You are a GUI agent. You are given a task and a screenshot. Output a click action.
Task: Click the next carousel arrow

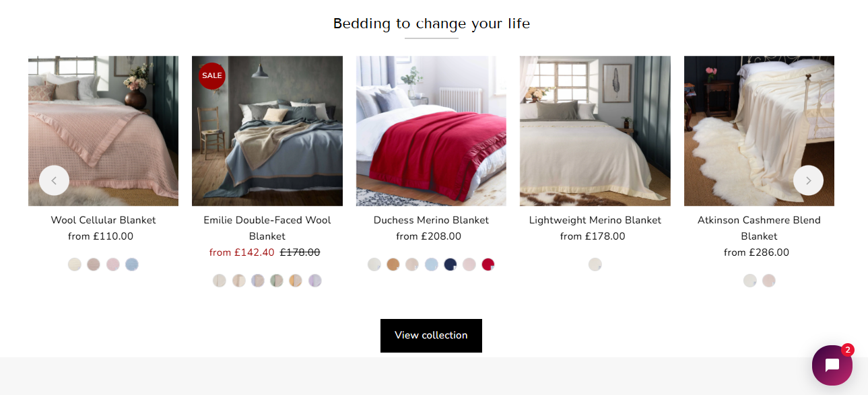click(x=808, y=180)
